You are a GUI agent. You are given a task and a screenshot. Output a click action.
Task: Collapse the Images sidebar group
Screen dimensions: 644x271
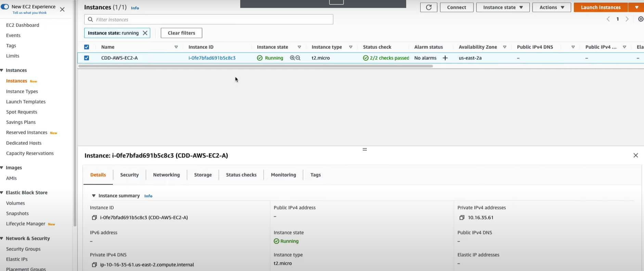pyautogui.click(x=2, y=167)
